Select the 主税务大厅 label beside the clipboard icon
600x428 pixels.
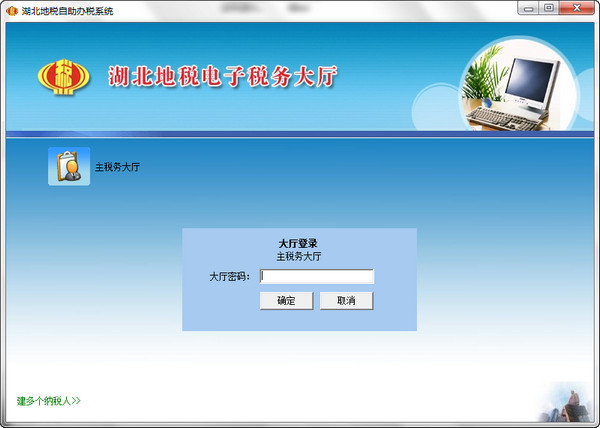coord(117,167)
